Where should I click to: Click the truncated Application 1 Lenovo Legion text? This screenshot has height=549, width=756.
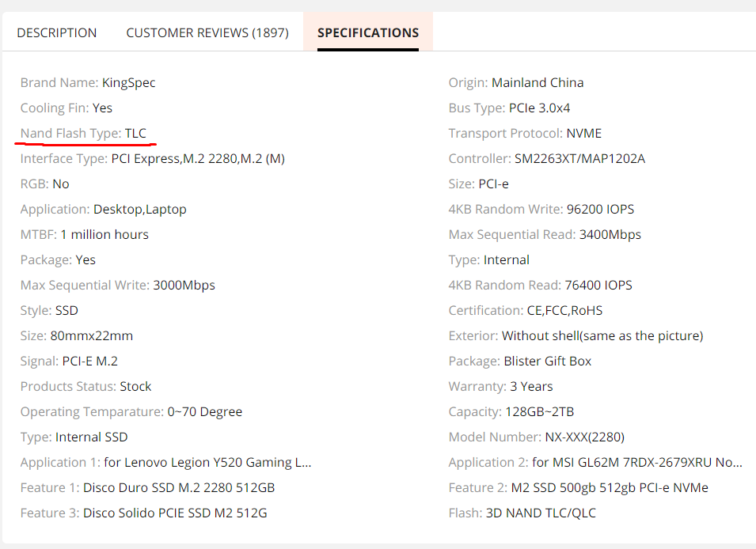[207, 462]
